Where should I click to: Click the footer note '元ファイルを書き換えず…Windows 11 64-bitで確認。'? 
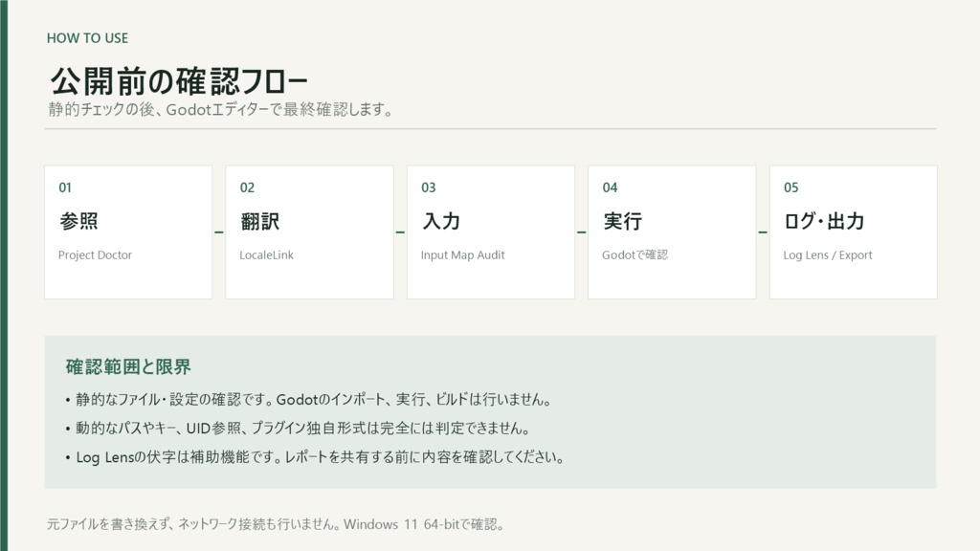point(276,524)
